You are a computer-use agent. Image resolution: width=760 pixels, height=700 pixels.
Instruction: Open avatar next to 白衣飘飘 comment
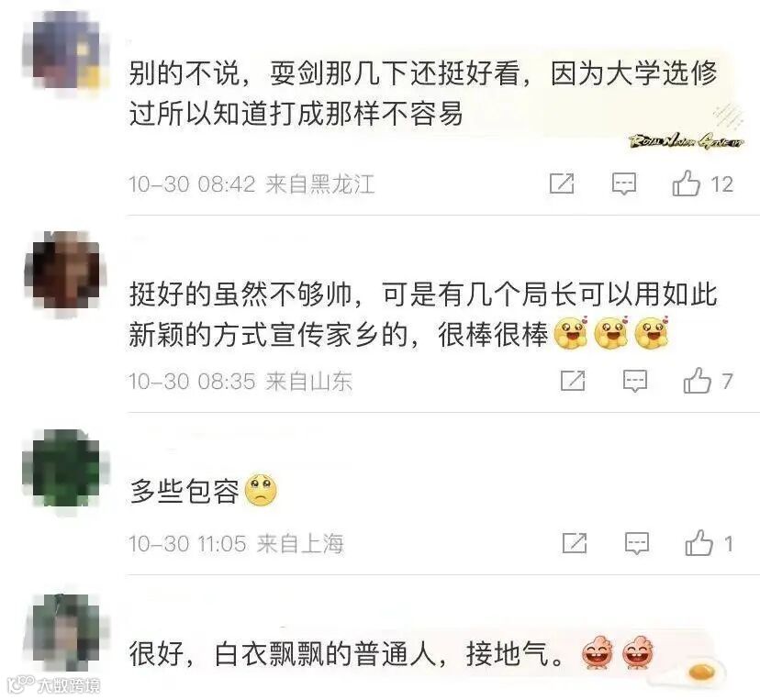pyautogui.click(x=66, y=633)
